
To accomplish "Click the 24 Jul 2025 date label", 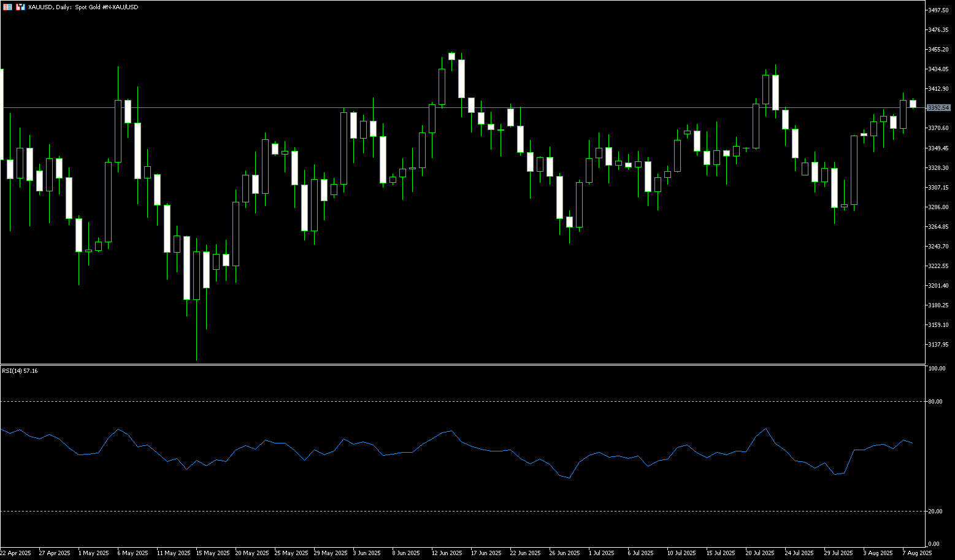I will [x=799, y=553].
